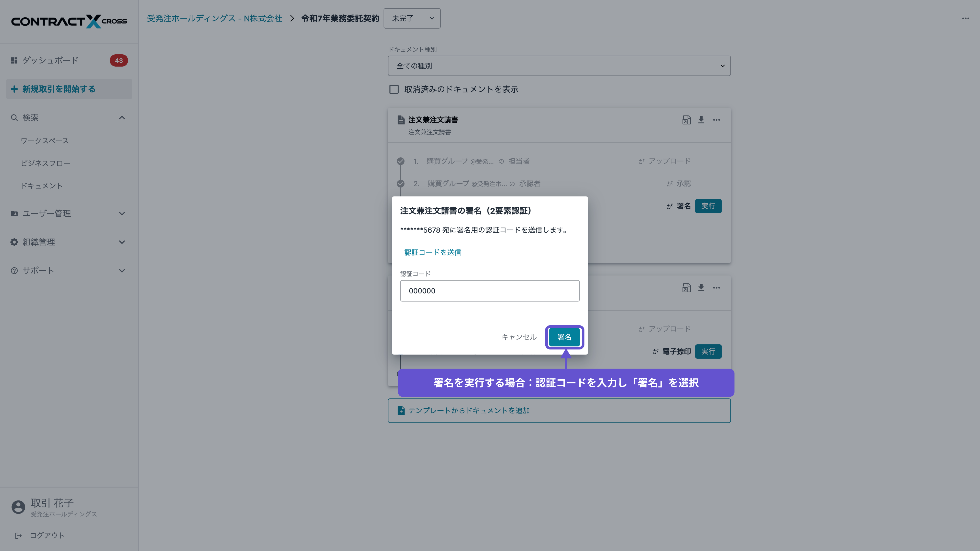Expand the 全ての種別 document type dropdown

559,66
